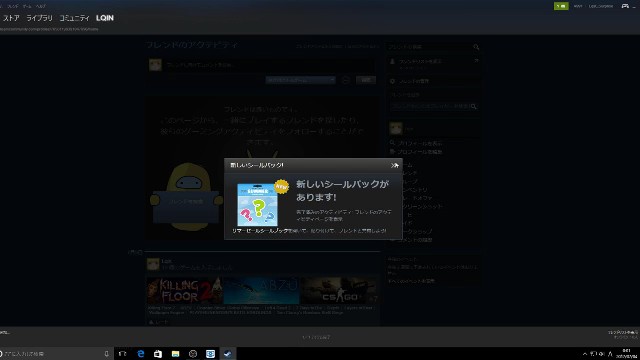Launch Microsoft Edge from the taskbar

pyautogui.click(x=140, y=353)
